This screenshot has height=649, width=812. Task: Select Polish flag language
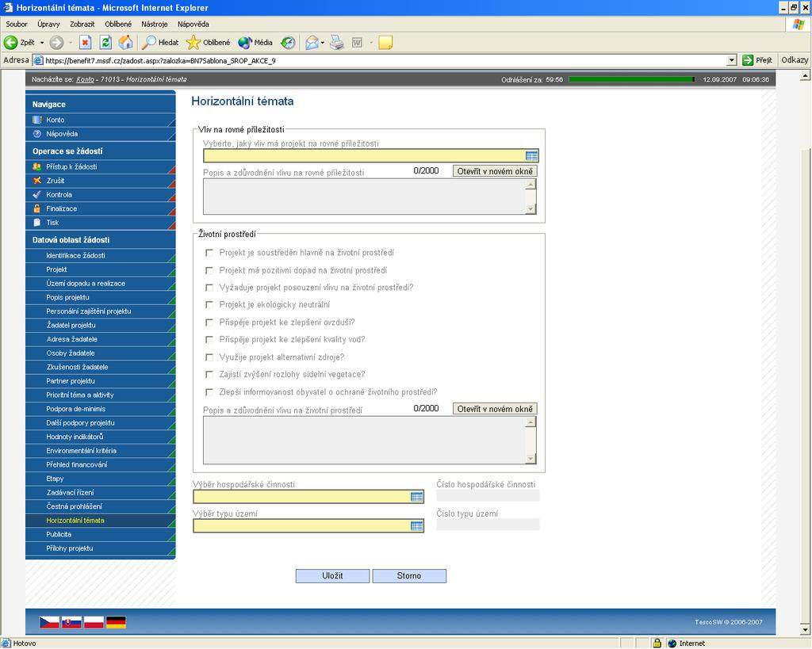click(94, 623)
